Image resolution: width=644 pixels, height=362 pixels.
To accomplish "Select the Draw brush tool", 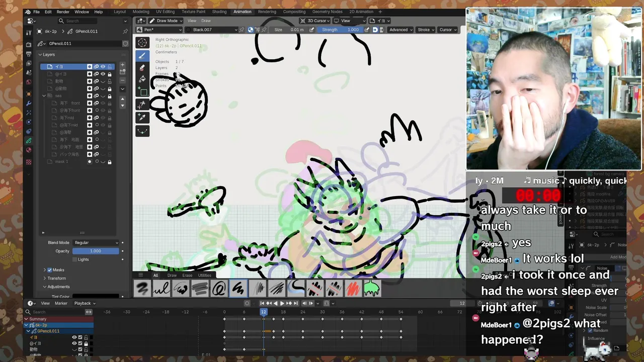I will [x=142, y=55].
